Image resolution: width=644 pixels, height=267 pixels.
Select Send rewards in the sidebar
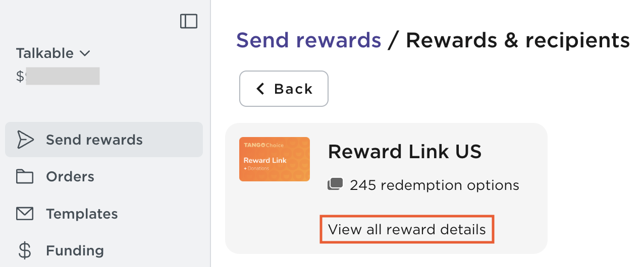(x=94, y=140)
